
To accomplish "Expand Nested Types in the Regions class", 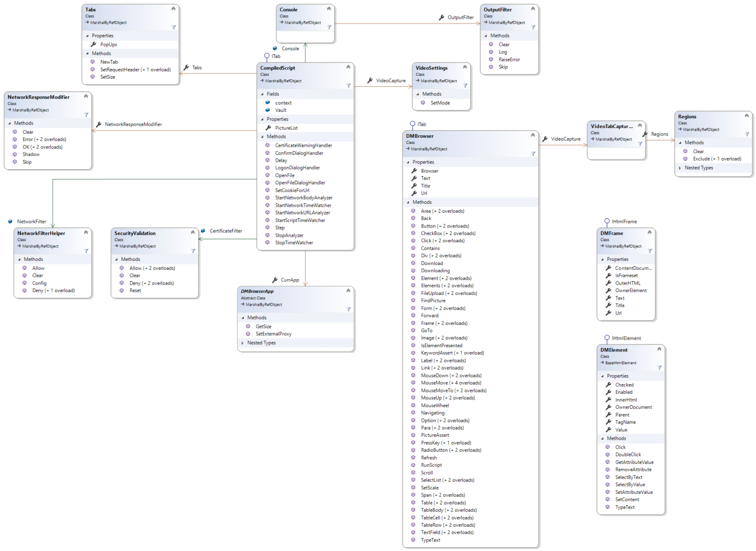I will click(x=680, y=167).
